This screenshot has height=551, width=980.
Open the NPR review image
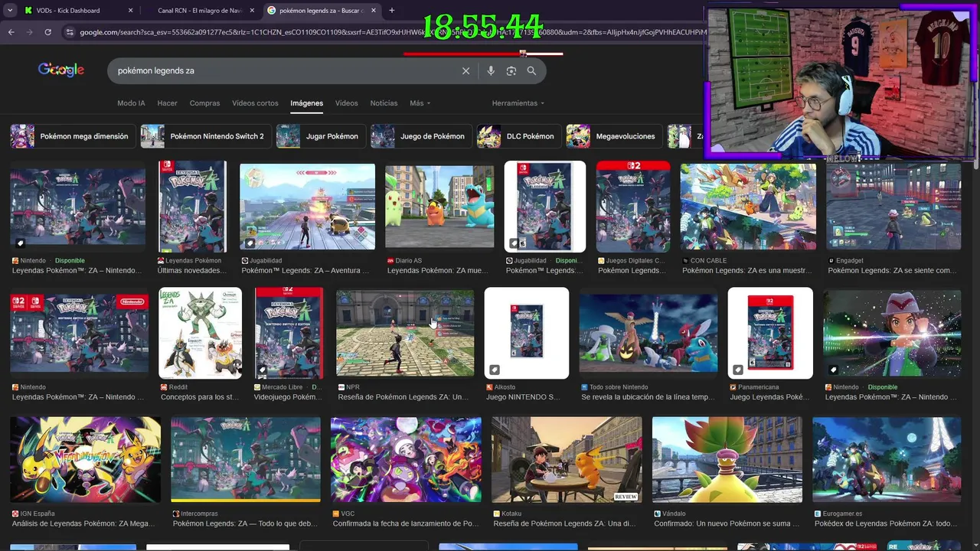tap(405, 333)
